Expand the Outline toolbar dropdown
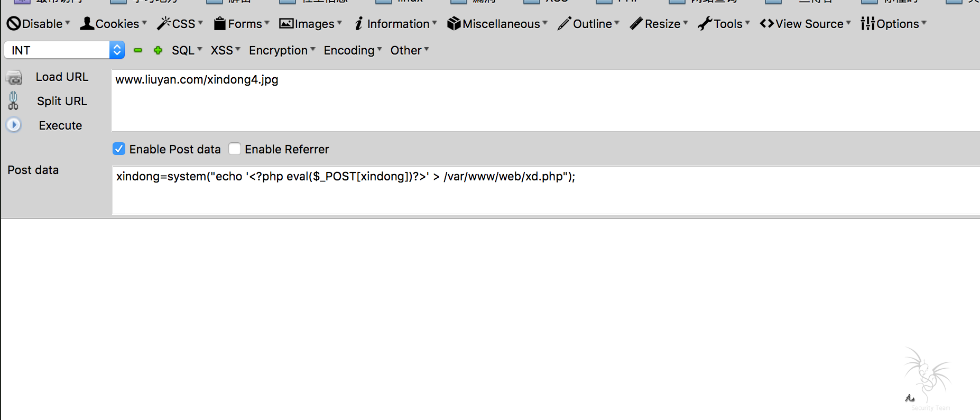The image size is (980, 420). (x=588, y=24)
